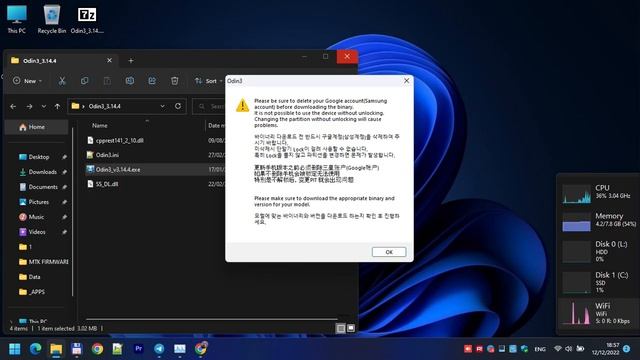Open Adobe Premiere Pro from taskbar

(x=138, y=349)
